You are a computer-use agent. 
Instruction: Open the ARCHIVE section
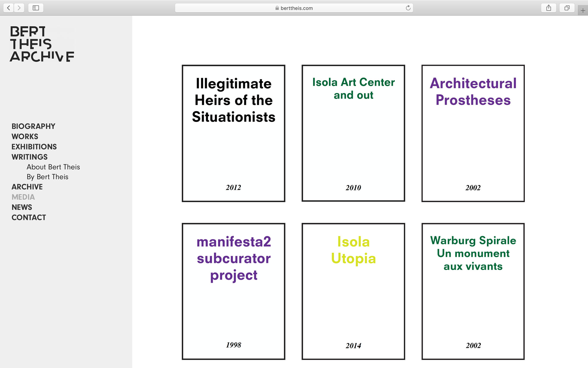tap(27, 187)
